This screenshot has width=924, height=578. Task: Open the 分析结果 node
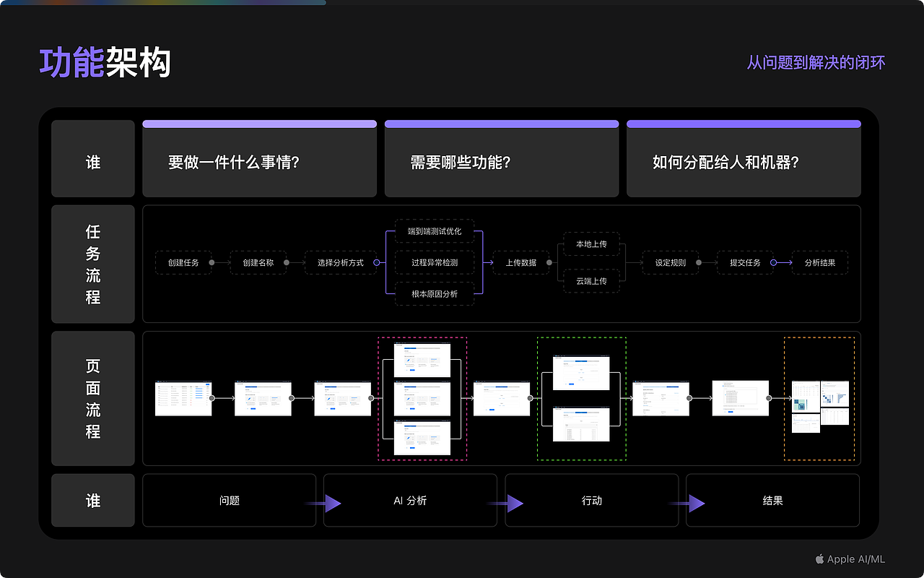click(x=820, y=262)
